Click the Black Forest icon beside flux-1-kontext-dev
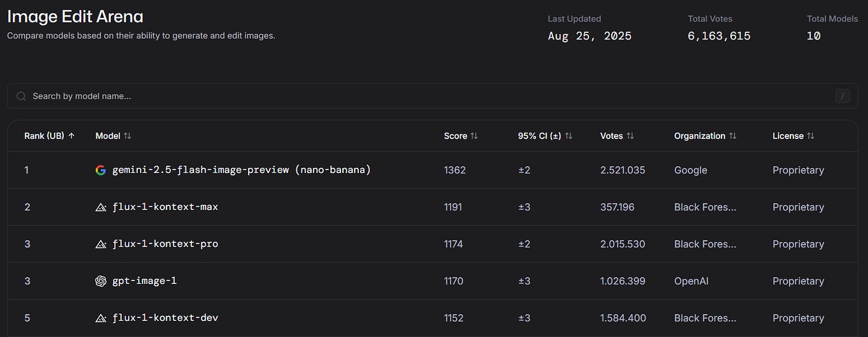This screenshot has height=337, width=868. coord(101,318)
